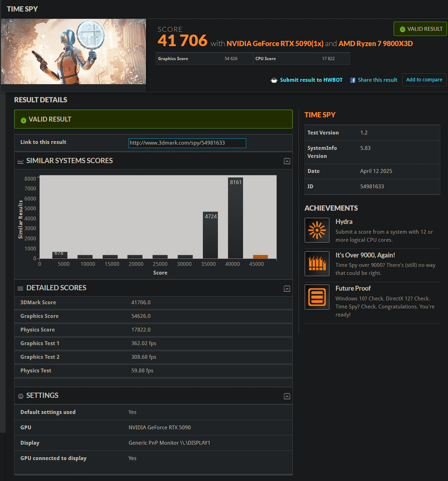Click the Generic PnP Monitor display value

point(169,443)
